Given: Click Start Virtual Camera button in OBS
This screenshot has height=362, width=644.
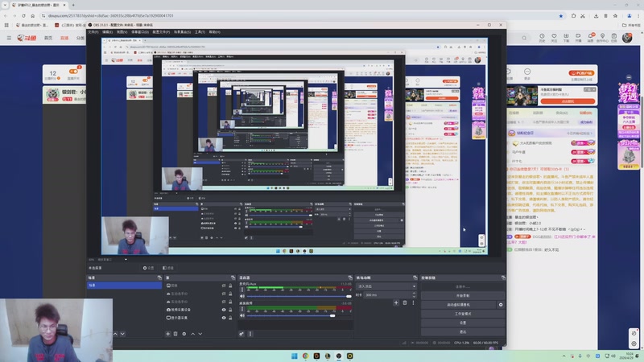Looking at the screenshot, I should [x=458, y=305].
